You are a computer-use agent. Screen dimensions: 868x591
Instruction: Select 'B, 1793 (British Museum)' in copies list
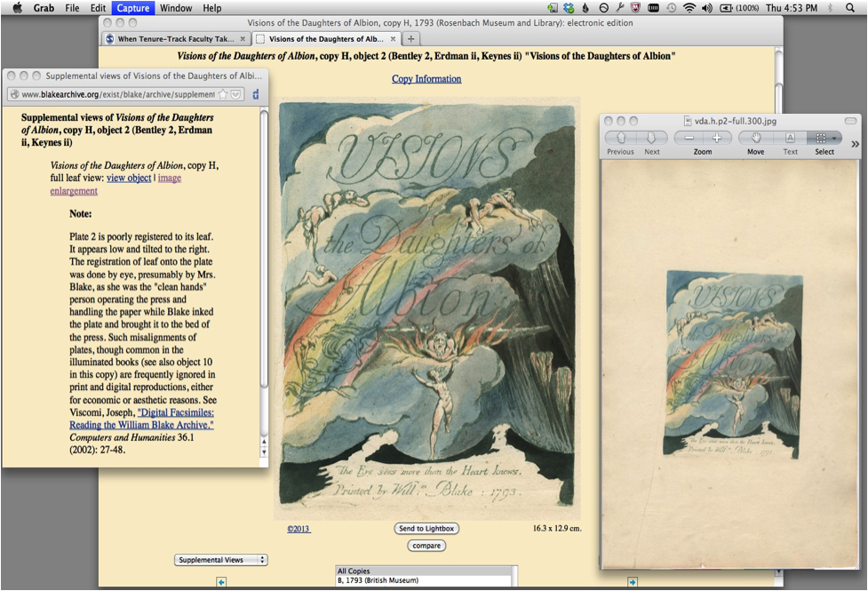point(378,580)
